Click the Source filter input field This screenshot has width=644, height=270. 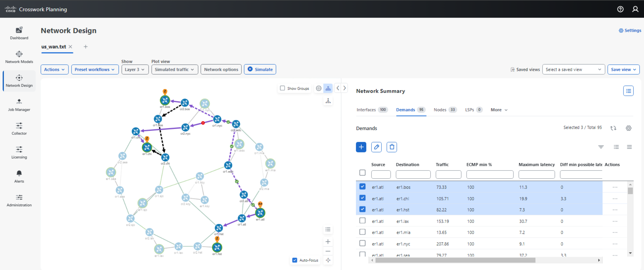(381, 174)
